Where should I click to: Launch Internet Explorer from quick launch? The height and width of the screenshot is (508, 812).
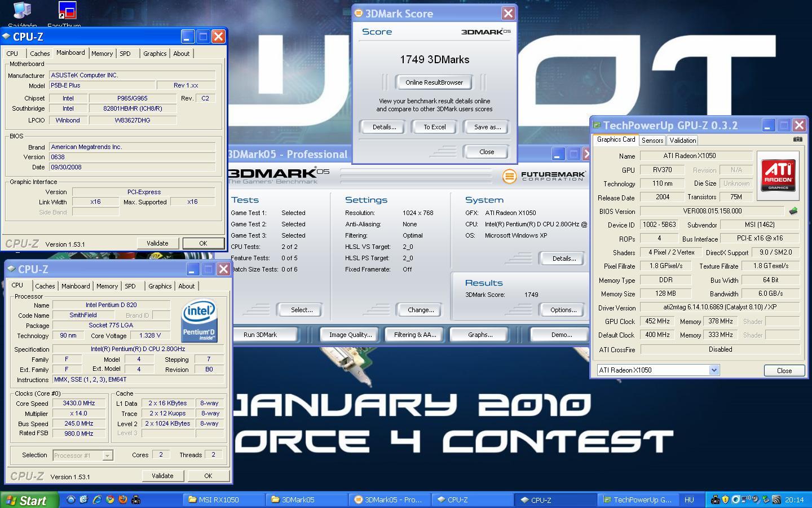click(97, 500)
